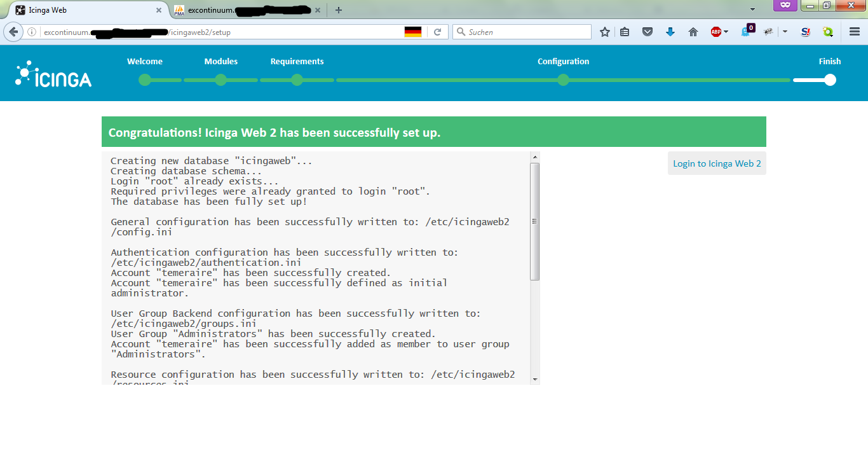868x463 pixels.
Task: Switch to the excontinuum phpMyAdmin tab
Action: point(248,10)
